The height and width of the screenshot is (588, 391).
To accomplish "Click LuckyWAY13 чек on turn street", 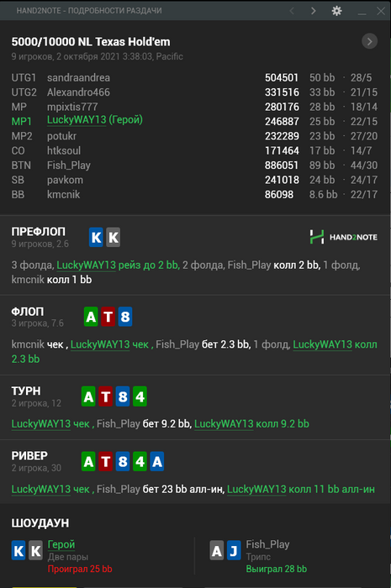I will click(x=50, y=423).
